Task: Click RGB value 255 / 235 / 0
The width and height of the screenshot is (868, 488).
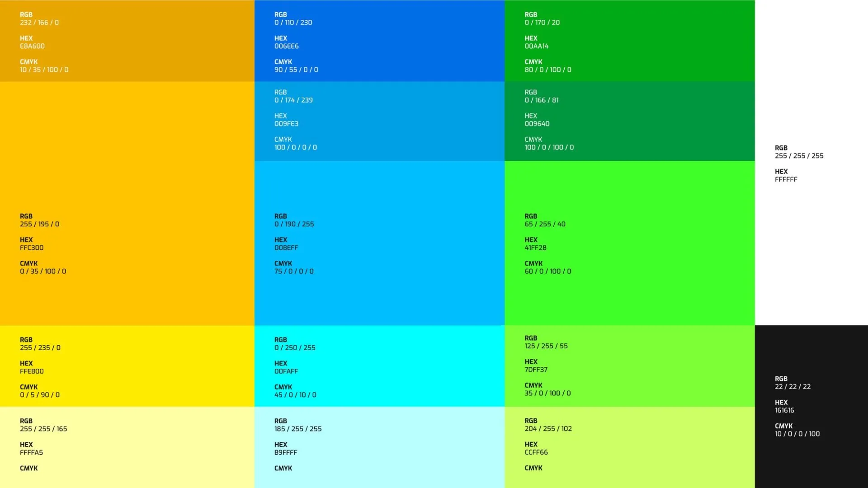Action: click(40, 348)
